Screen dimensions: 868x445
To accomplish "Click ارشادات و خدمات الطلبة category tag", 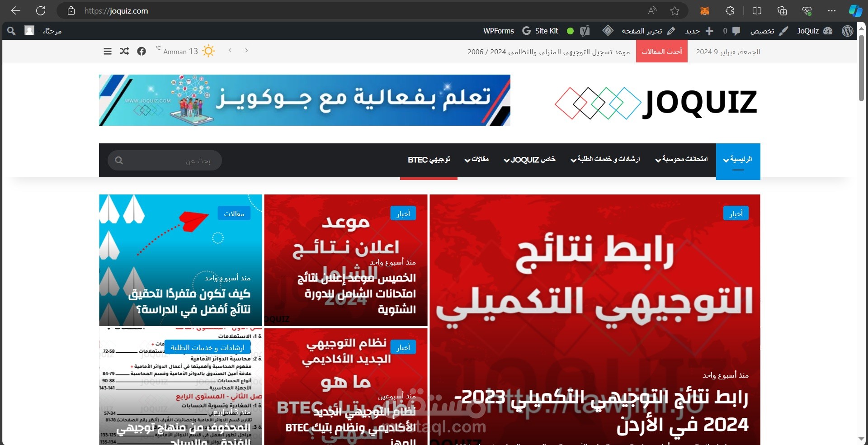I will [208, 347].
